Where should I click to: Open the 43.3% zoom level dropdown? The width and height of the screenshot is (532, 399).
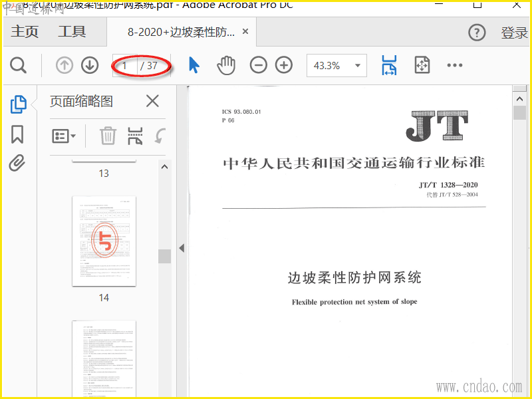point(336,65)
